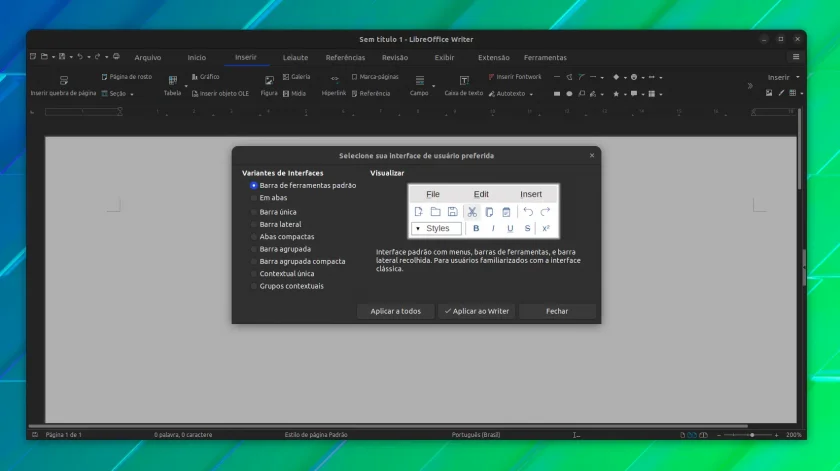
Task: Click the print icon in quick toolbar
Action: pos(116,56)
